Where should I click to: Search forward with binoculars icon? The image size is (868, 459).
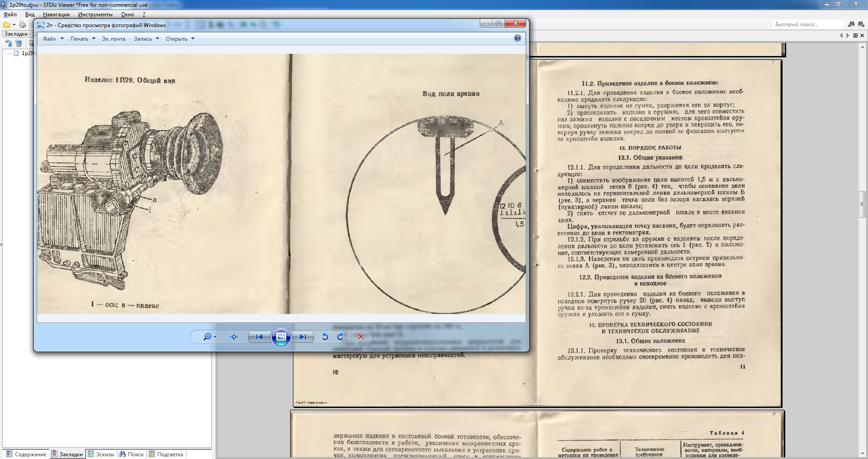(x=861, y=24)
